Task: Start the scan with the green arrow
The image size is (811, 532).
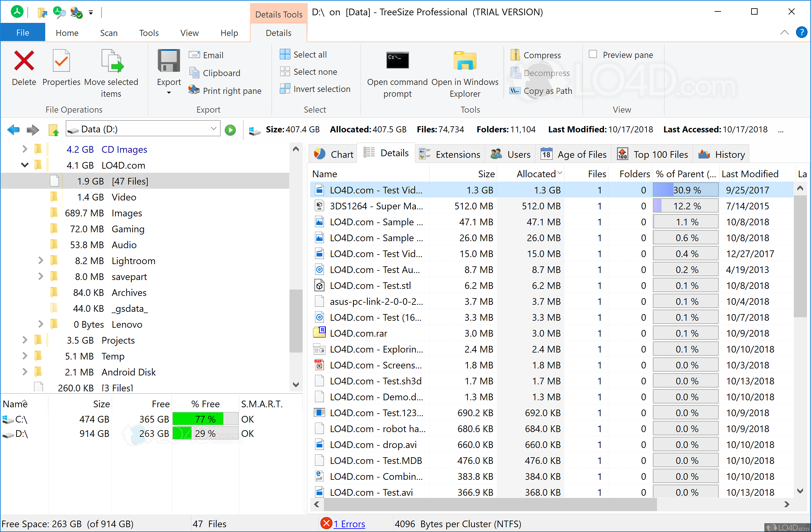Action: [230, 129]
